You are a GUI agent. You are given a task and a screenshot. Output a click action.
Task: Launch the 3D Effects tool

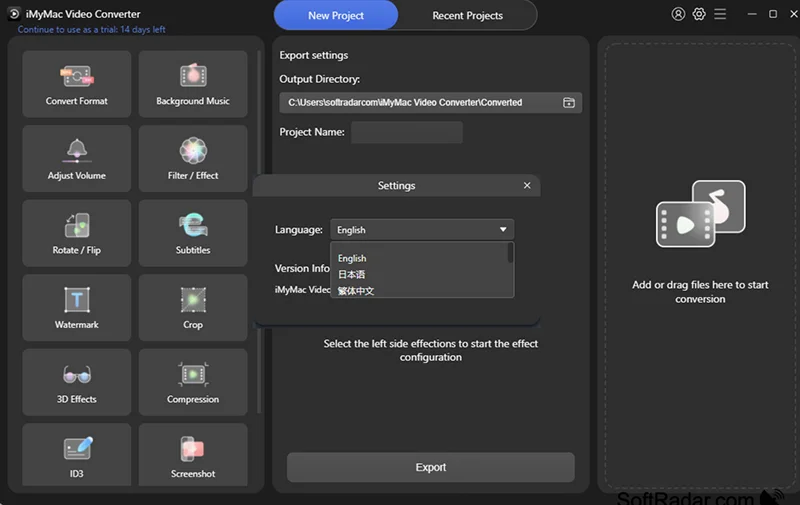77,382
